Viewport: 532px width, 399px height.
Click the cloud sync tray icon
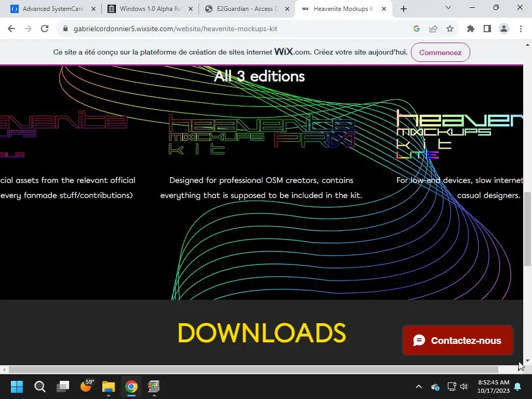435,387
